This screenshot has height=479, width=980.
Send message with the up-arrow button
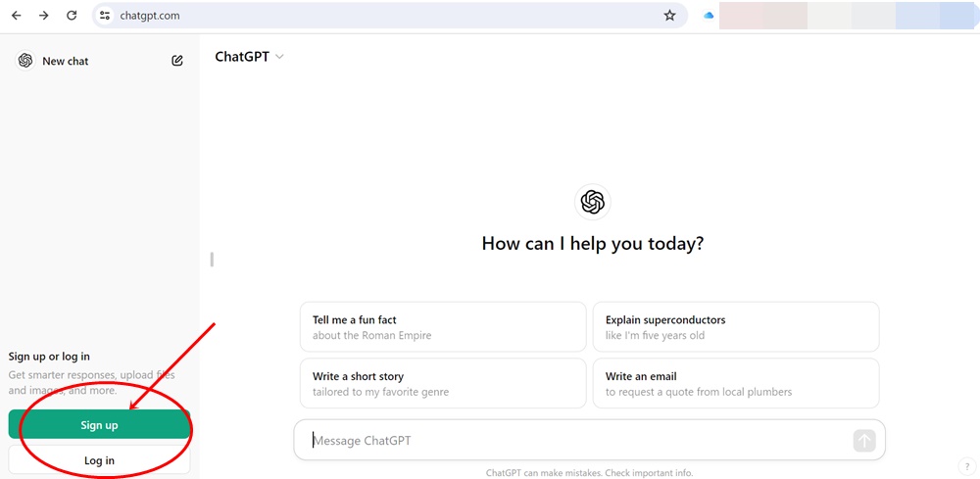pyautogui.click(x=864, y=441)
